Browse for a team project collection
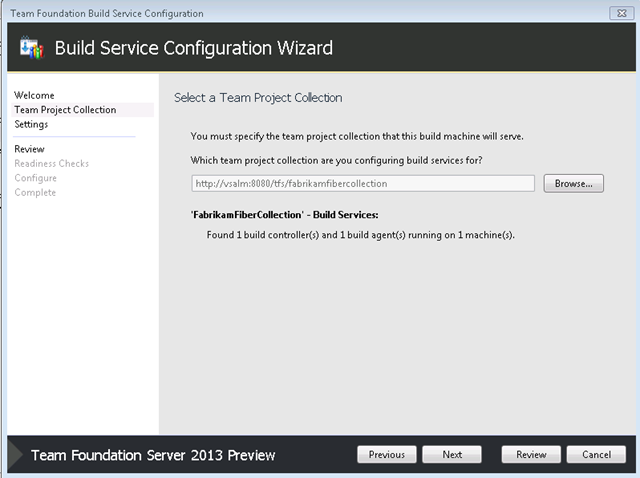This screenshot has height=478, width=640. [x=573, y=183]
